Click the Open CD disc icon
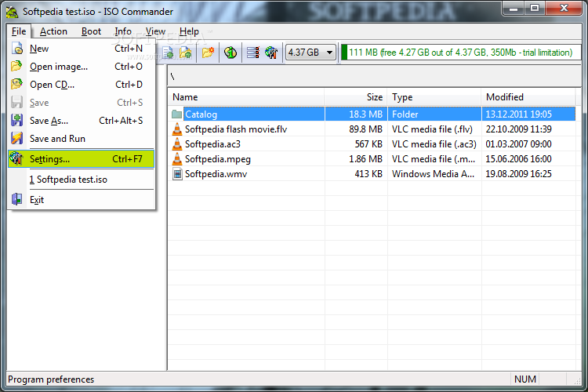This screenshot has height=392, width=588. point(17,84)
